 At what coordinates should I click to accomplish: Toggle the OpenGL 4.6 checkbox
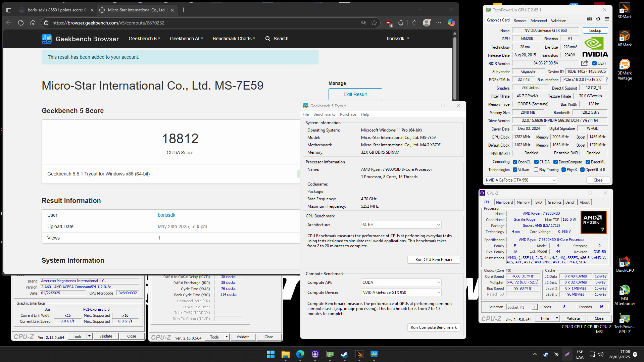[x=582, y=170]
